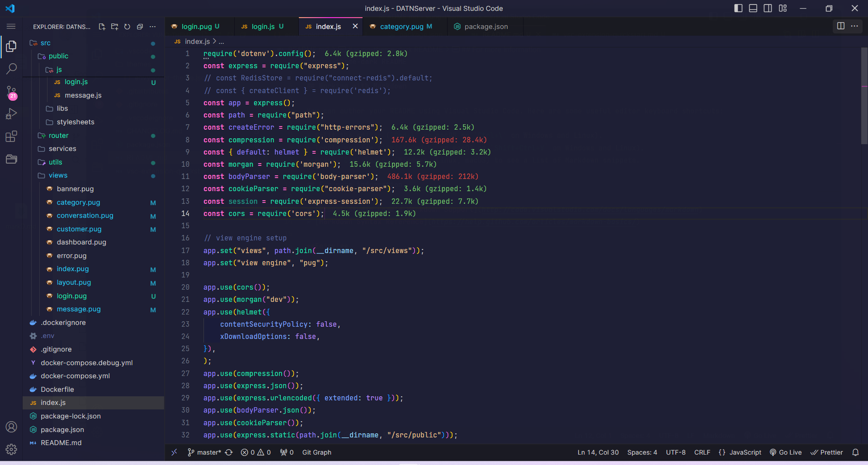The image size is (868, 465).
Task: Click the New File icon in Explorer
Action: pyautogui.click(x=102, y=27)
